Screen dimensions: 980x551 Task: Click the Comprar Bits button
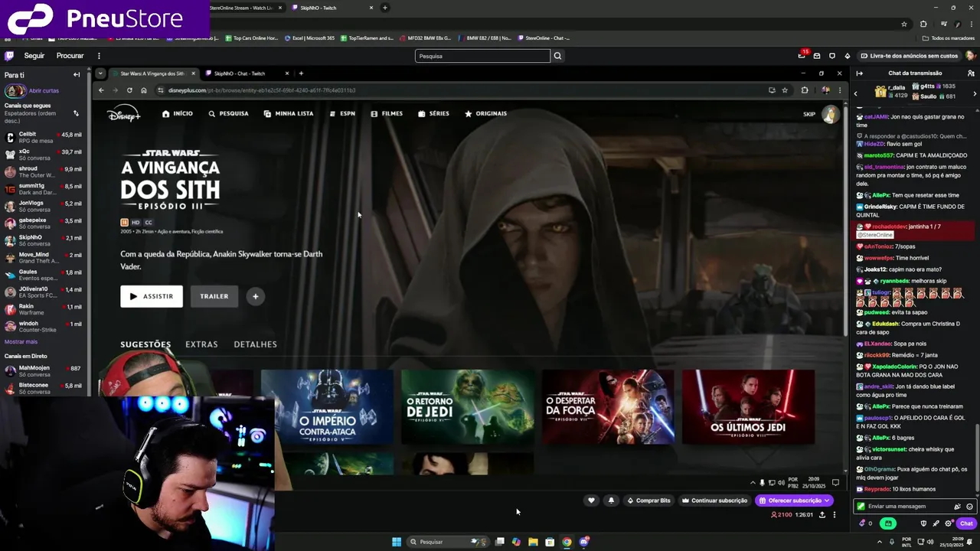tap(648, 500)
